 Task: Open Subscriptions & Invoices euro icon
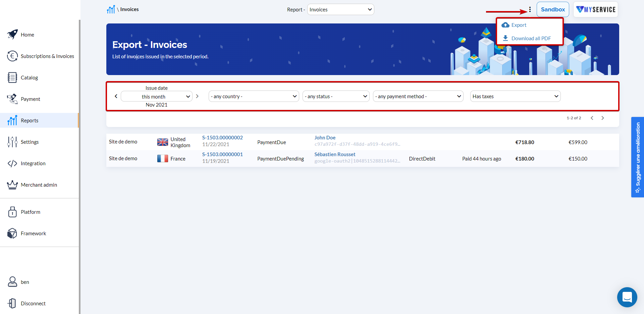point(12,56)
